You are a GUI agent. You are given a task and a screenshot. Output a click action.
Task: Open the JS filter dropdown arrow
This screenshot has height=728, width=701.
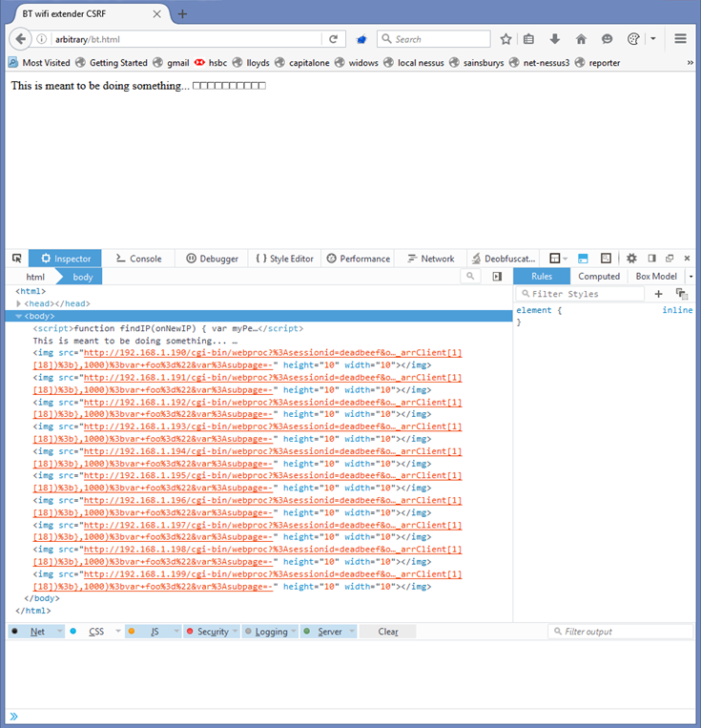(176, 632)
